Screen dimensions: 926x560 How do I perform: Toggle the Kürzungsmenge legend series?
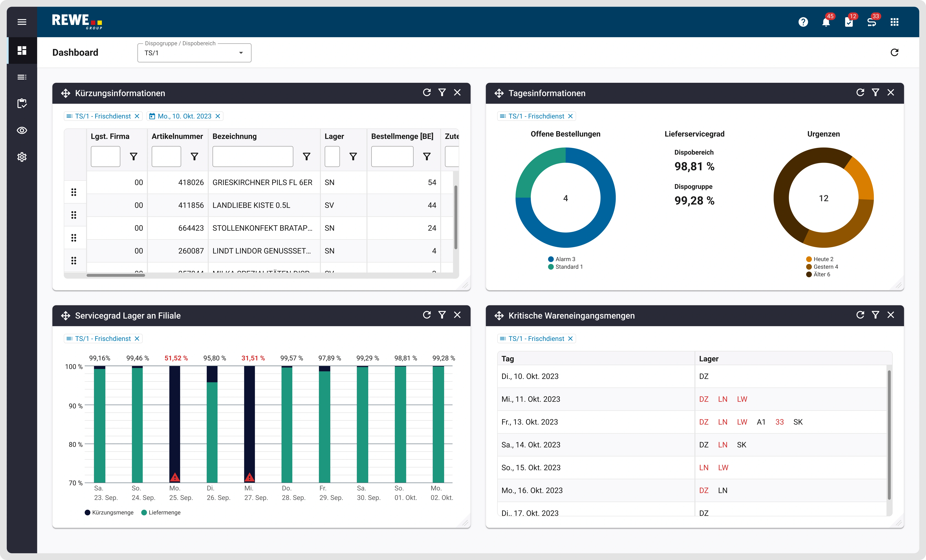109,513
